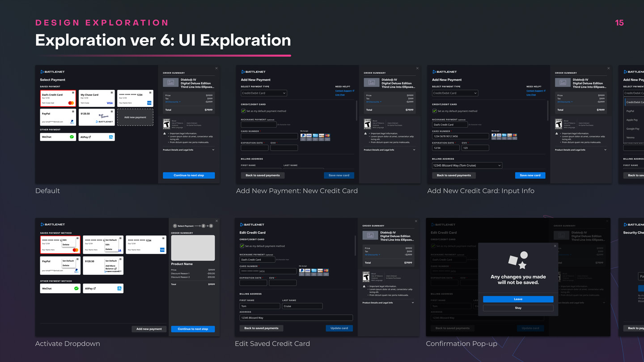Toggle default payment checkbox in New Credit Card mockup

(243, 111)
